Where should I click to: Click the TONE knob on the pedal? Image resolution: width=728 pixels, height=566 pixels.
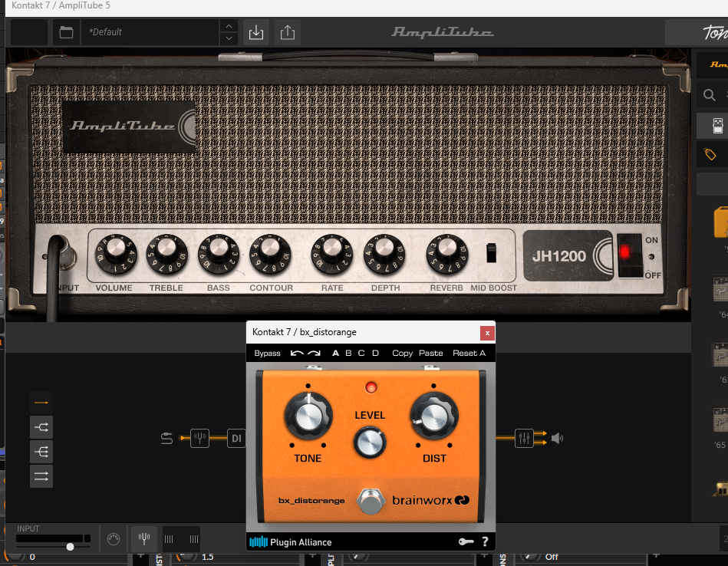tap(308, 416)
